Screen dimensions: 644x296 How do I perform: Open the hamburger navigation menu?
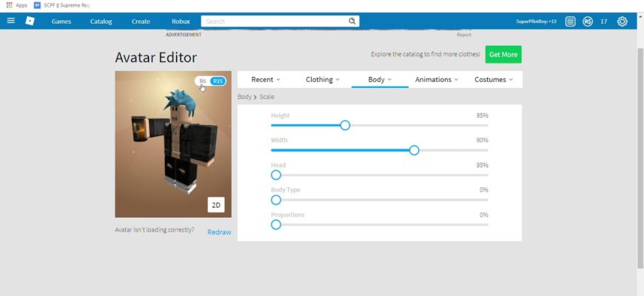click(11, 21)
